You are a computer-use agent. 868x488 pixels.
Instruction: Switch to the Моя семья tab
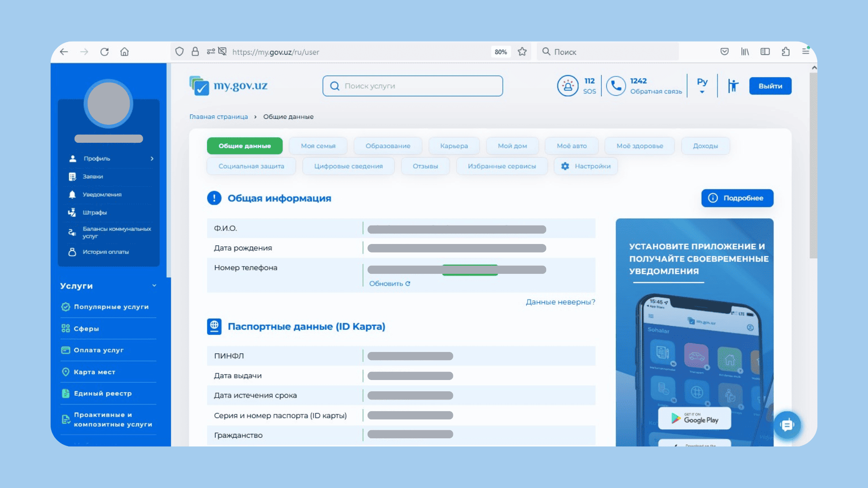coord(318,146)
